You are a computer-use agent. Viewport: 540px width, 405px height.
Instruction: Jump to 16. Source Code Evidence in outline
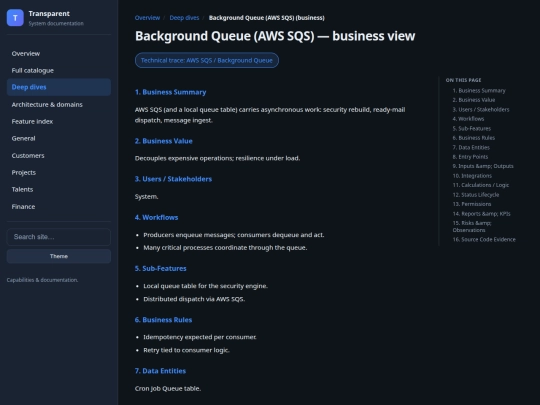[x=484, y=239]
